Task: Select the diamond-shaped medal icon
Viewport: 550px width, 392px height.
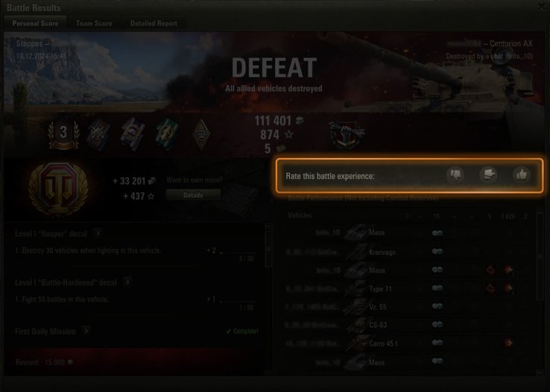Action: point(202,134)
